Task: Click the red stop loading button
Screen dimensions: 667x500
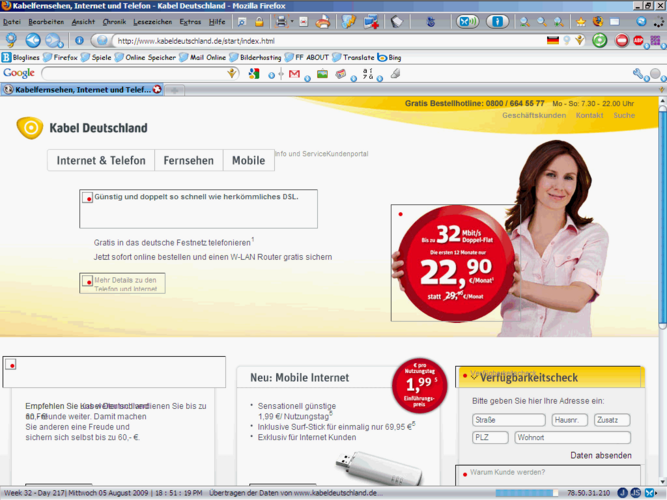Action: pos(621,41)
